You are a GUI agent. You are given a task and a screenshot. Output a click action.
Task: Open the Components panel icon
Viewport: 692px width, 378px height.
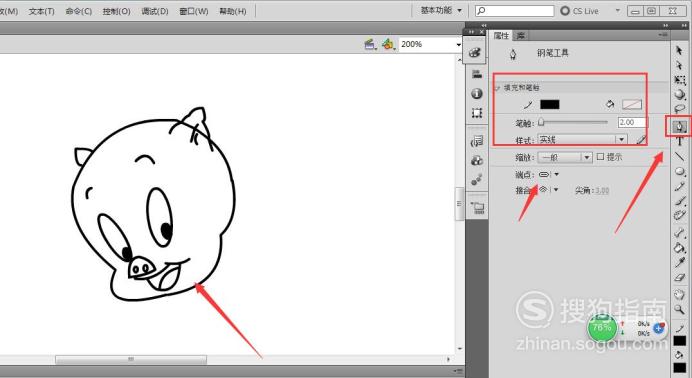[477, 161]
